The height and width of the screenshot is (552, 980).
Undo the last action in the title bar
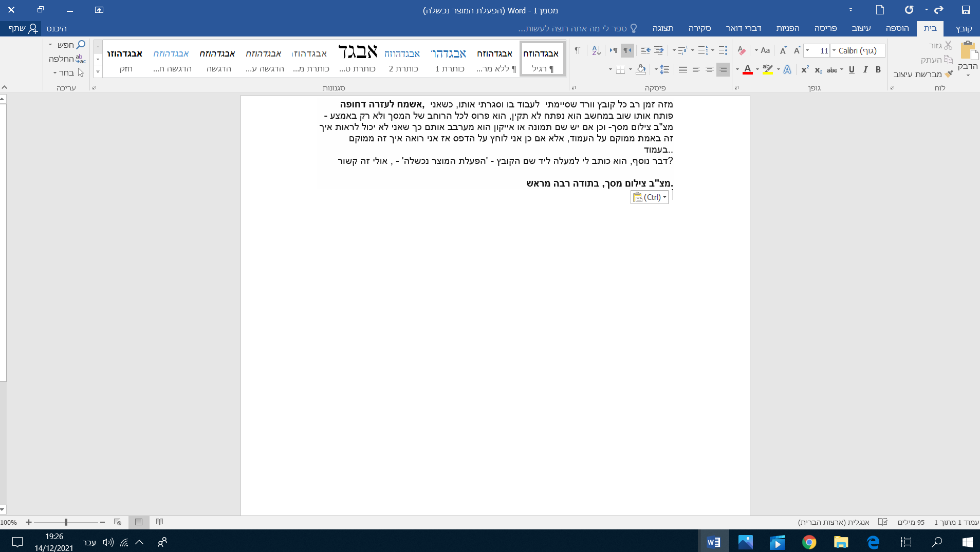tap(938, 10)
